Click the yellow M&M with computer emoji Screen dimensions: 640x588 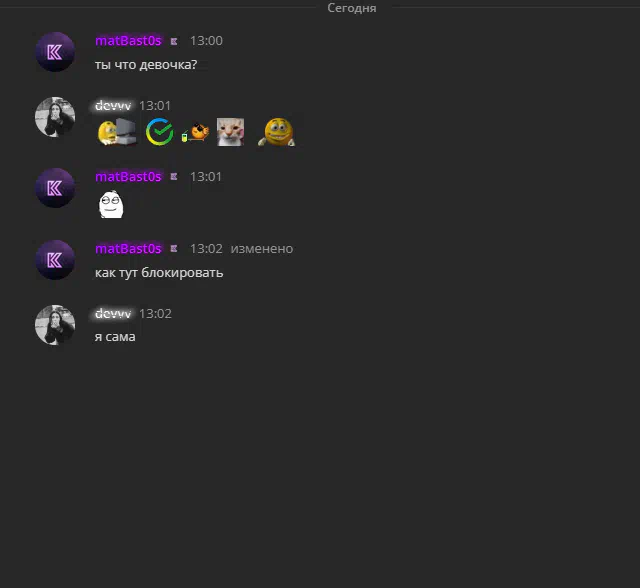click(x=117, y=132)
